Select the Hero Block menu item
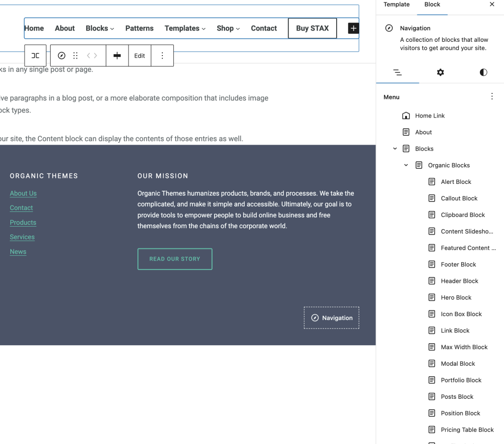 point(456,297)
